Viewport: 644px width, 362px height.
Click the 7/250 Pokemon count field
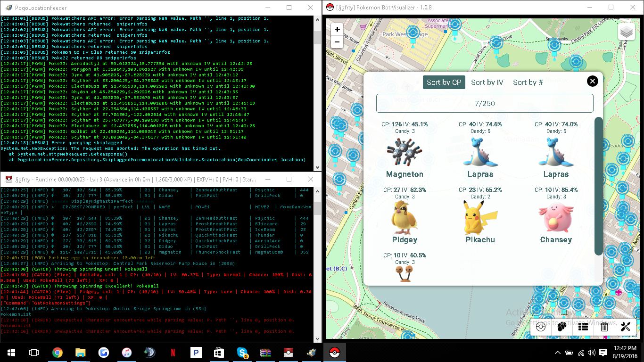tap(485, 103)
